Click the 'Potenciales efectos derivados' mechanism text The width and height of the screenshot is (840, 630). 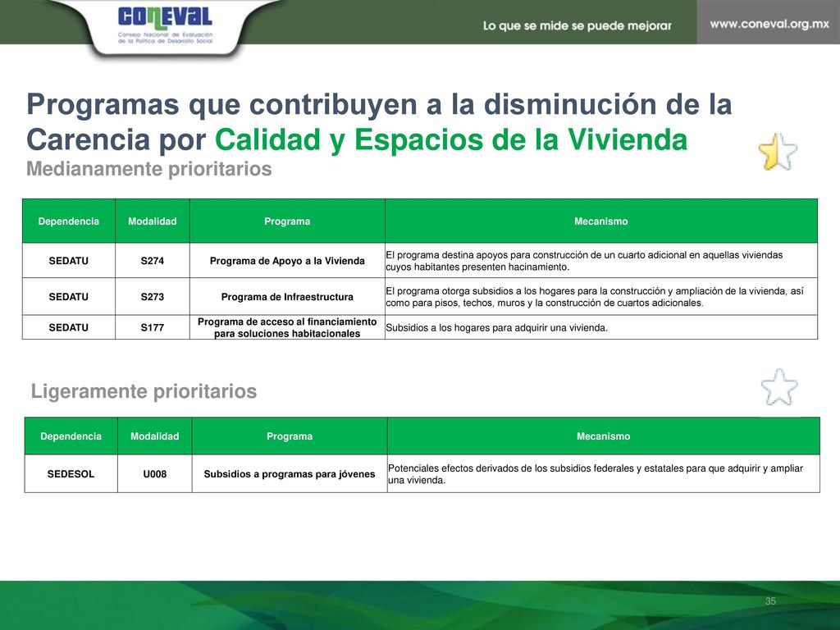[x=596, y=474]
